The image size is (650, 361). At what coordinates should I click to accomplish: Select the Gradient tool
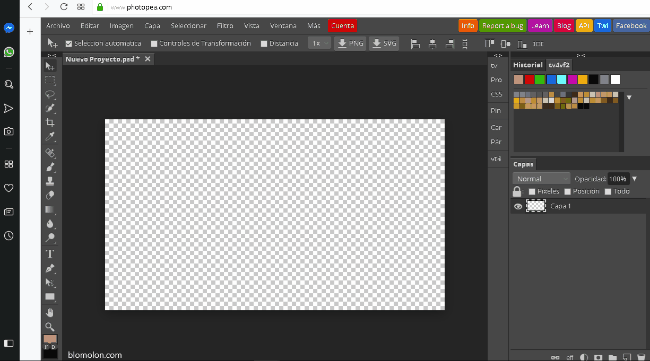(50, 210)
